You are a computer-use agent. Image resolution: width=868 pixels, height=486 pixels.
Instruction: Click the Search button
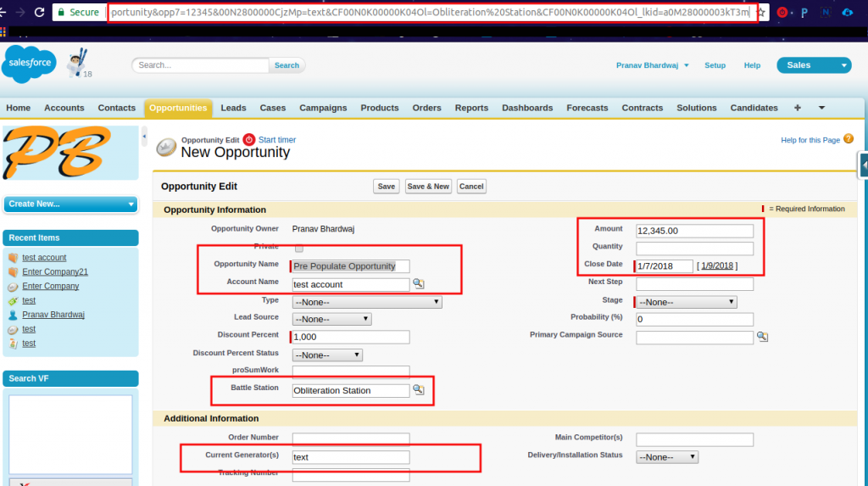point(287,64)
